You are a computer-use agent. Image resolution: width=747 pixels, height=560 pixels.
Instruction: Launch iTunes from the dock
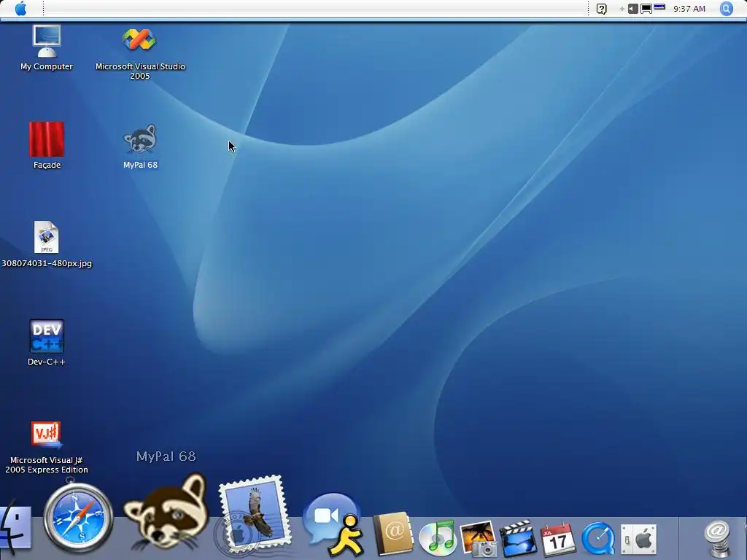(x=438, y=537)
